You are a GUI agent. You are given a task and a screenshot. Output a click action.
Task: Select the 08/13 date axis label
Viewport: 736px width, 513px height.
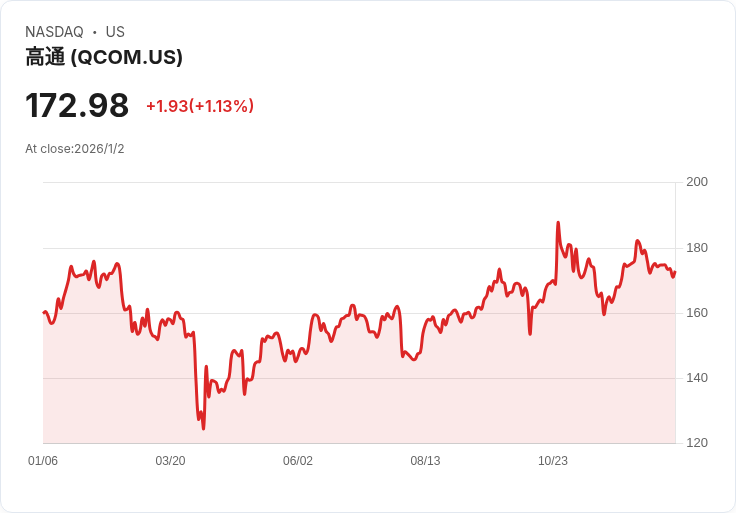425,461
